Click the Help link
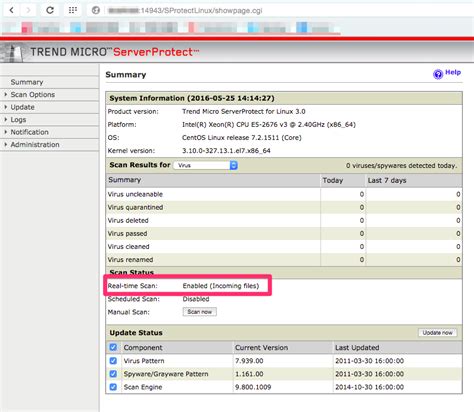 tap(453, 72)
